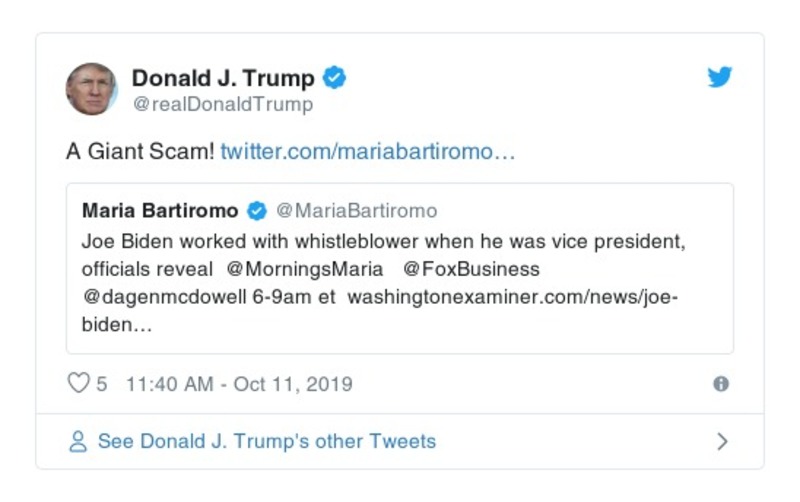Click the "A Giant Scam!" tweet text
This screenshot has width=800, height=502.
[139, 152]
